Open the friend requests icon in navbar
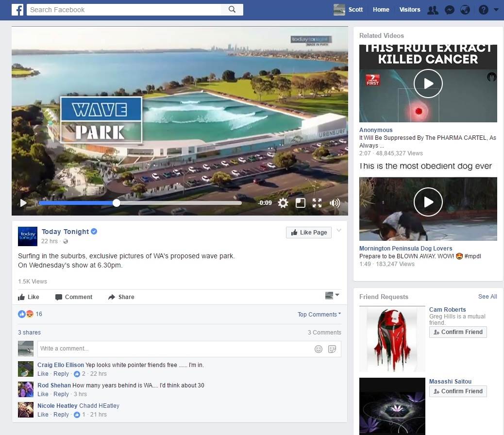Screen dimensions: 504x435 tap(432, 10)
